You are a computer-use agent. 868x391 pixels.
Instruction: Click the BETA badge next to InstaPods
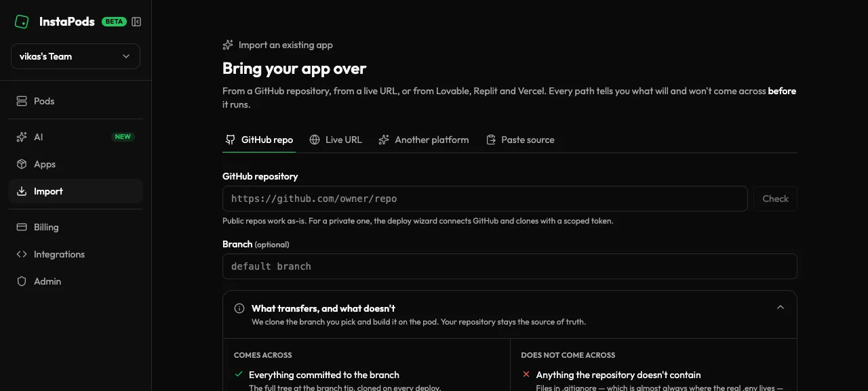114,22
